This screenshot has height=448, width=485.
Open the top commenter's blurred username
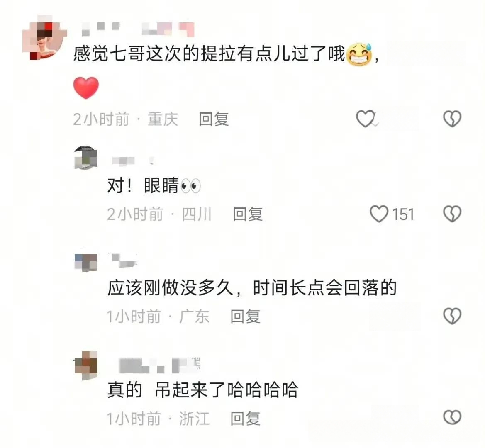click(138, 29)
